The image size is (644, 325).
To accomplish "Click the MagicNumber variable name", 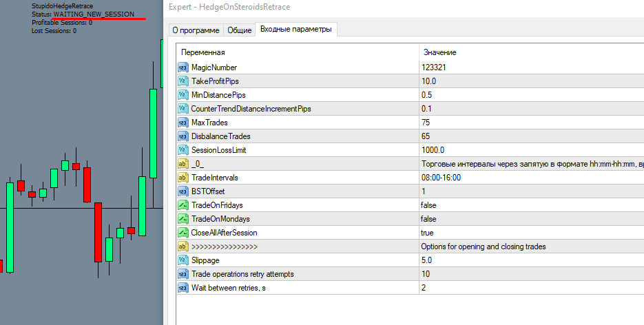I will pos(214,67).
